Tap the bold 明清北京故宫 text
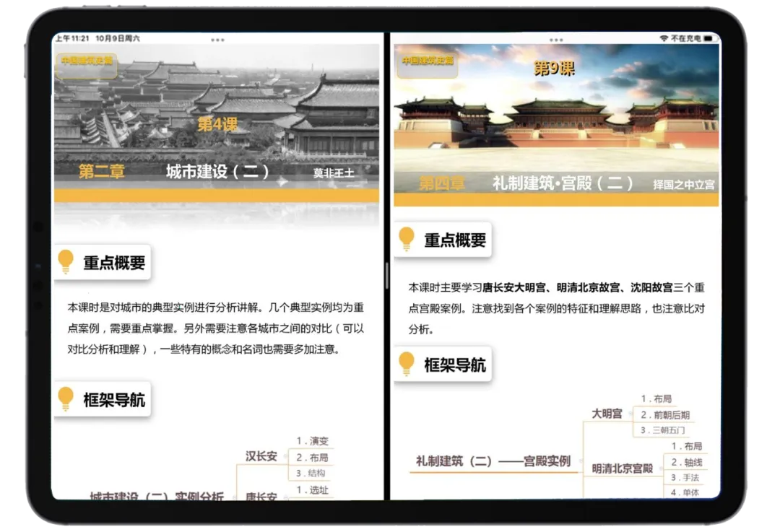The image size is (780, 532). click(x=589, y=287)
